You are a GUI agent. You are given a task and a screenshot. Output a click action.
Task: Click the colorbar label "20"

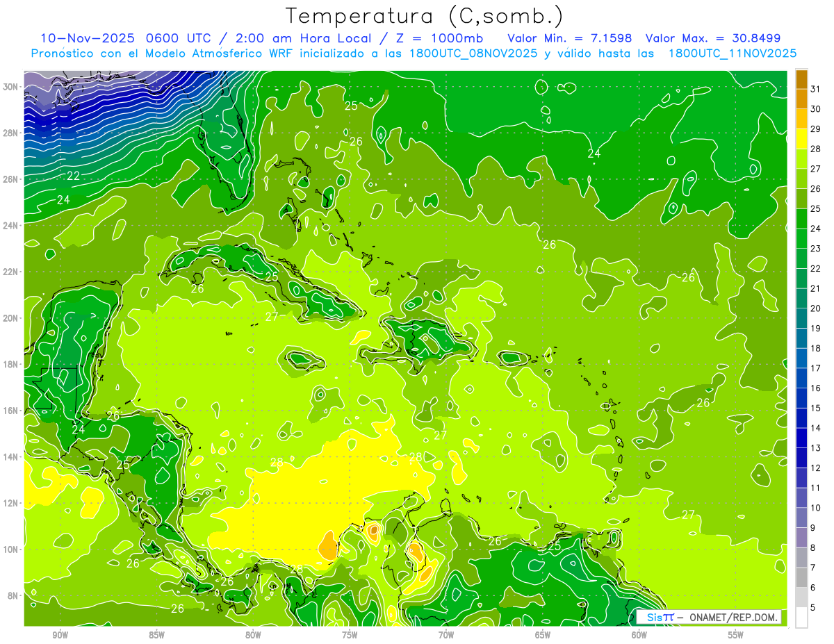(x=816, y=308)
